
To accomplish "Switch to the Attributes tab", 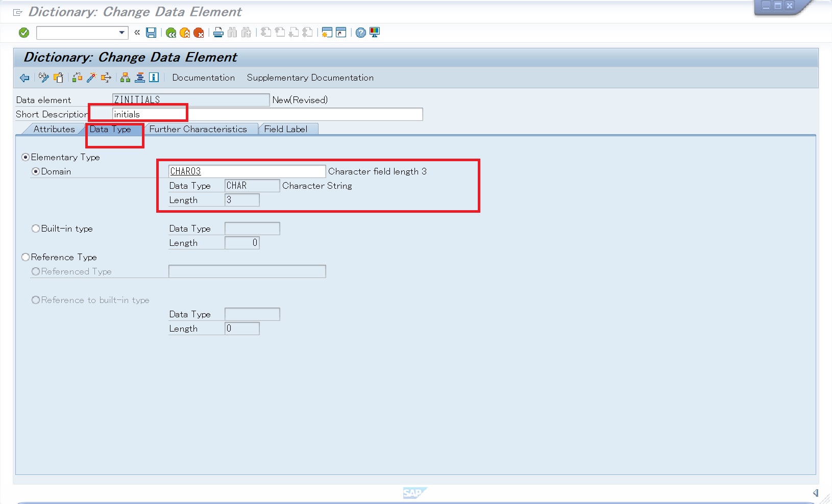I will [x=54, y=129].
